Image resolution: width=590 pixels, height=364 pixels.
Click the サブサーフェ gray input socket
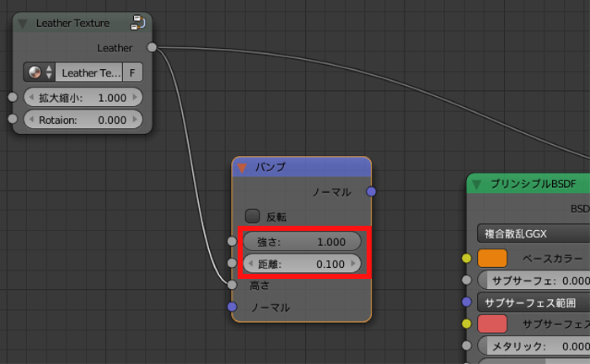[467, 280]
